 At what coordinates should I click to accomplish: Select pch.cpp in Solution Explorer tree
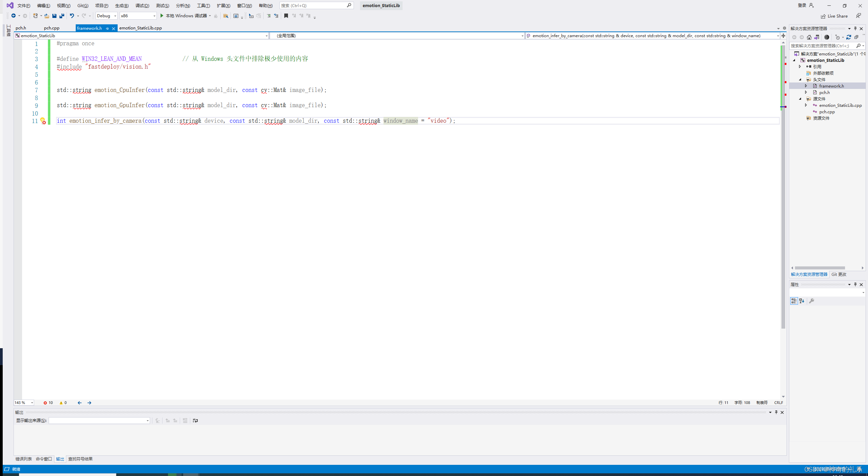point(827,112)
